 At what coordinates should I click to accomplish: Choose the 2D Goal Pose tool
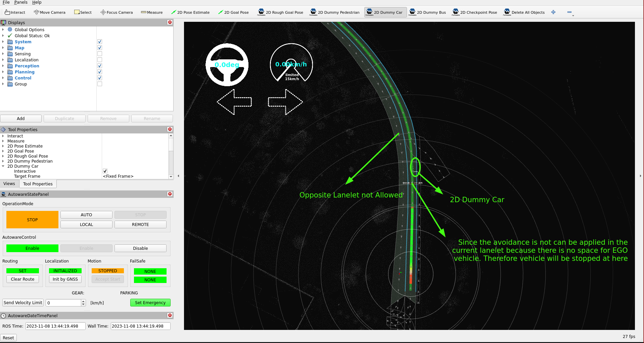point(233,12)
